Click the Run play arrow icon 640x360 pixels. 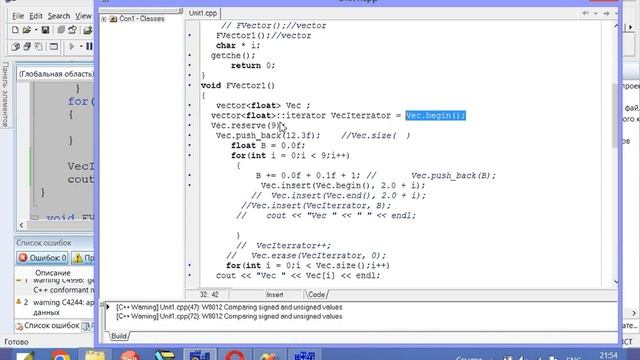[72, 47]
